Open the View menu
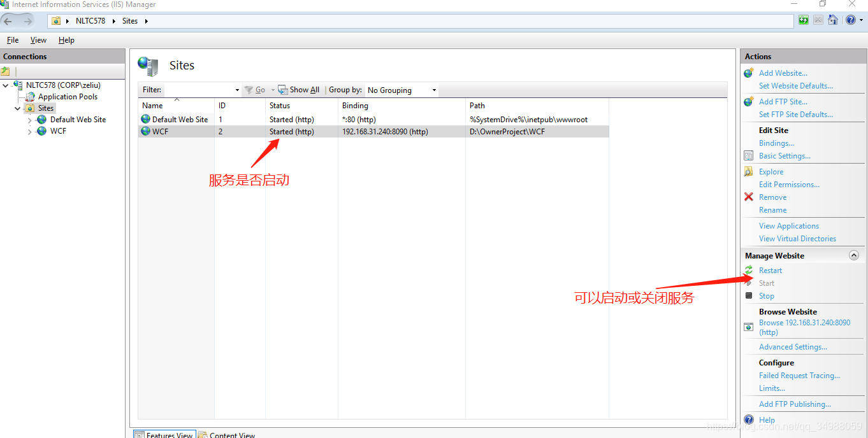This screenshot has height=438, width=868. click(38, 40)
